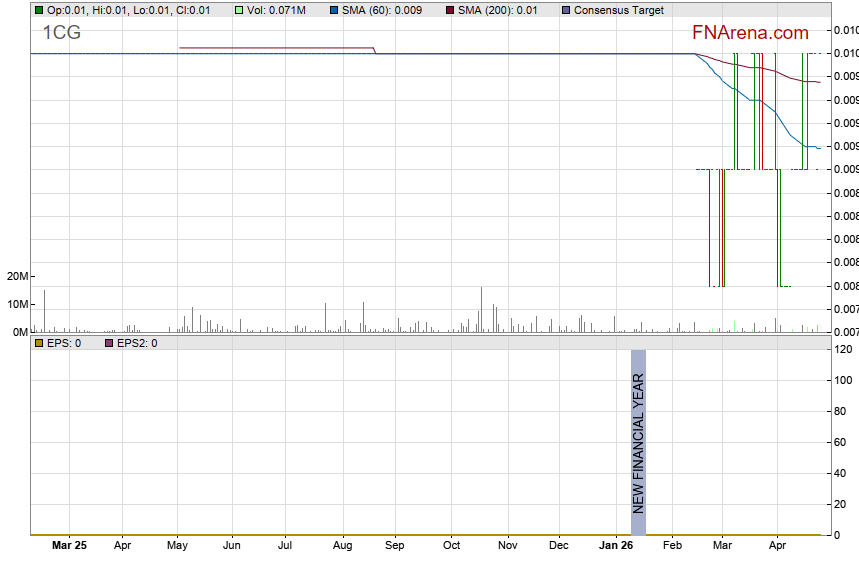
Task: Click the green Op/Hi/Lo/Cl legend square
Action: click(38, 10)
